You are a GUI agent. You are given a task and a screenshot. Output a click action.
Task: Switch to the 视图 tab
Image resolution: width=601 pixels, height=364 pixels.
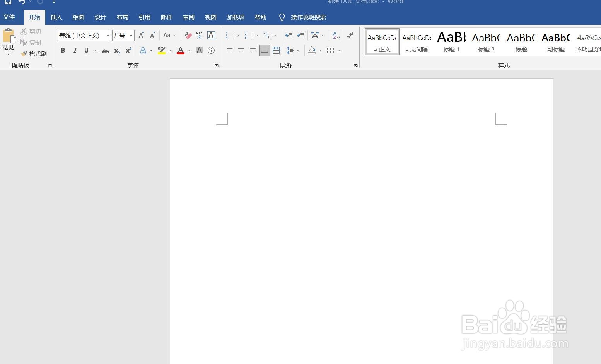[x=211, y=17]
